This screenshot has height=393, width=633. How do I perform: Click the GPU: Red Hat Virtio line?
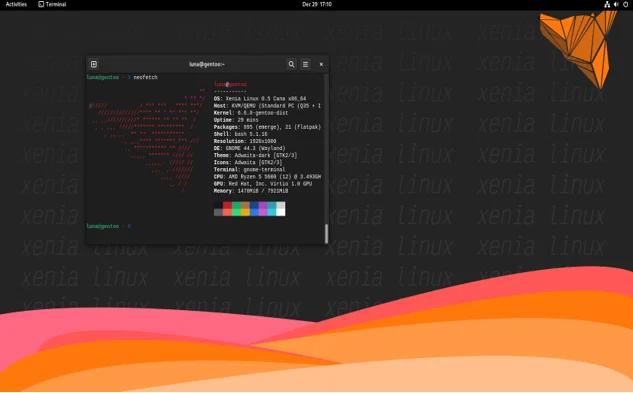tap(263, 184)
